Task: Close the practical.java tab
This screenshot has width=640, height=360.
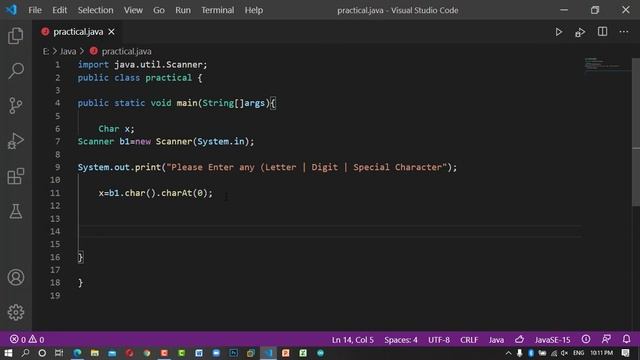Action: click(111, 31)
